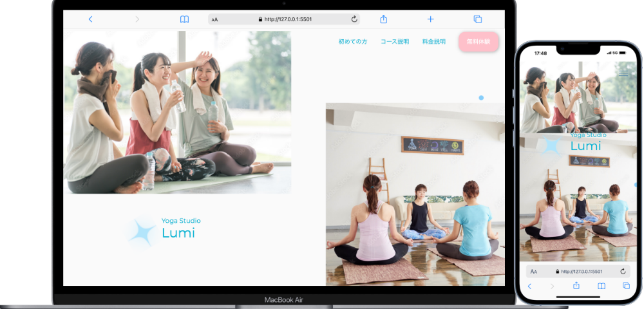Open a new tab with the plus icon
This screenshot has width=644, height=309.
431,19
